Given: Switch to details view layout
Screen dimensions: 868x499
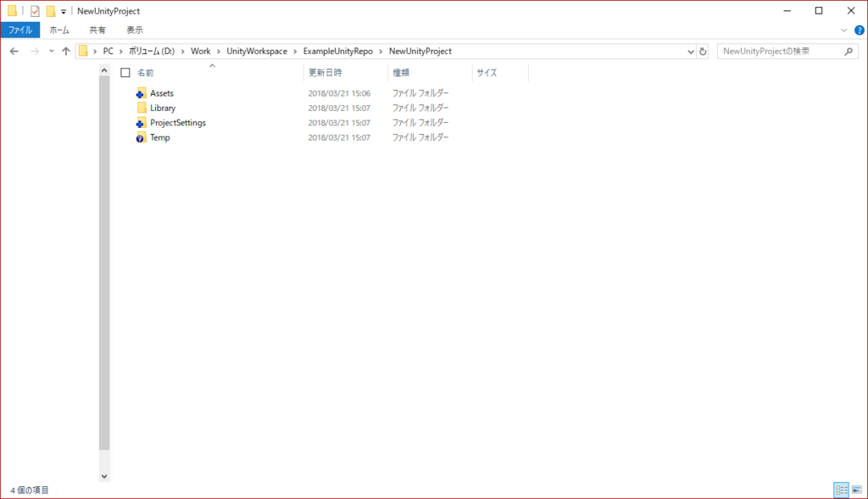Looking at the screenshot, I should coord(842,490).
